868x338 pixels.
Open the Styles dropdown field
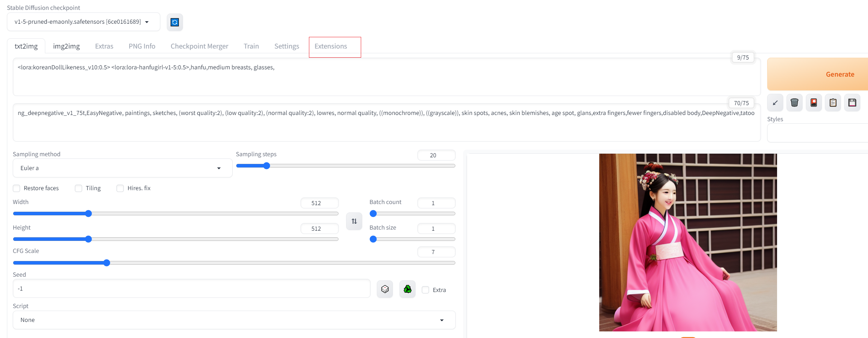[818, 133]
